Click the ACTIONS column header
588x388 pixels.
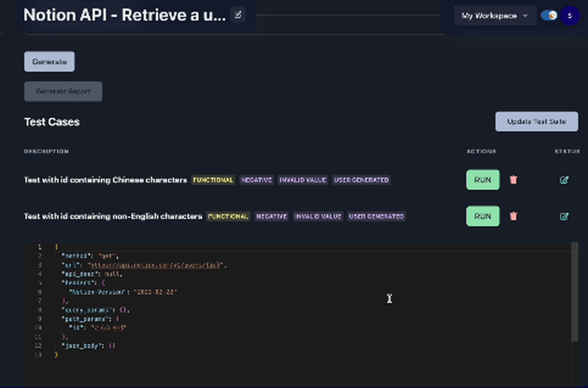(x=481, y=152)
